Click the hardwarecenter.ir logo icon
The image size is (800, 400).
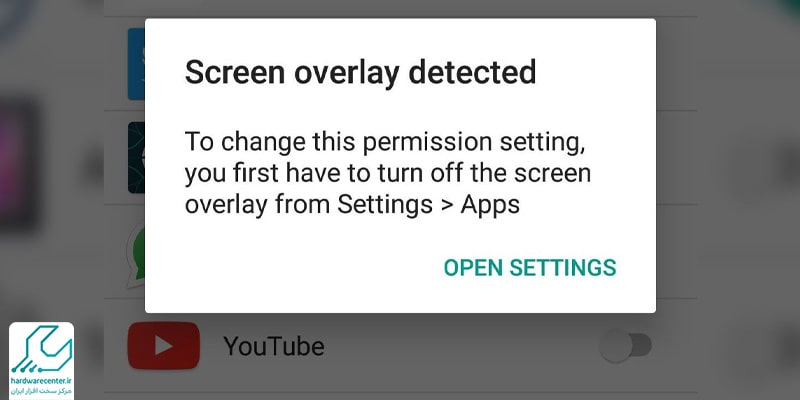pyautogui.click(x=41, y=348)
